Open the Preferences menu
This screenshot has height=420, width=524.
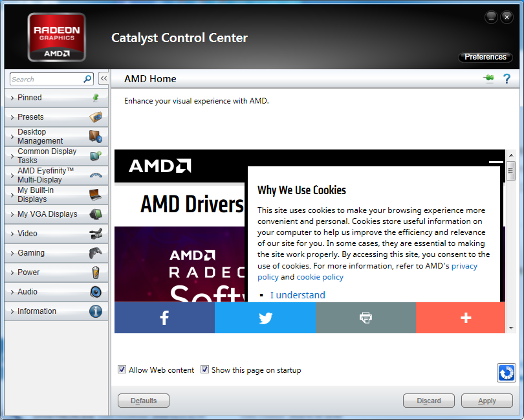pos(485,57)
